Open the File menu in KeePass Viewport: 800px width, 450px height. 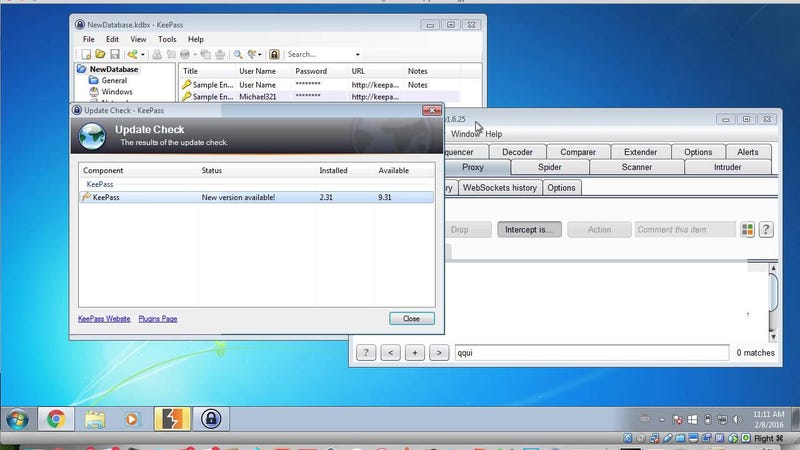(89, 39)
